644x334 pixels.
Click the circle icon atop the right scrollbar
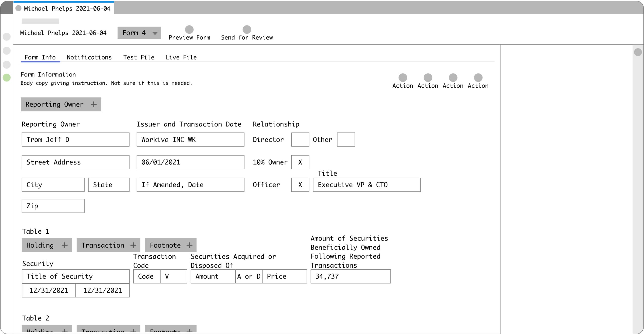pos(638,52)
